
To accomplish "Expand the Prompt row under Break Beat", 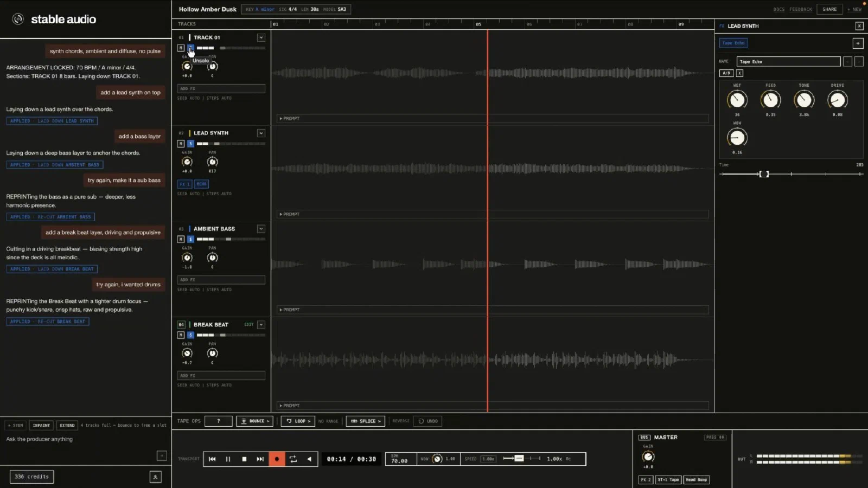I will click(493, 406).
